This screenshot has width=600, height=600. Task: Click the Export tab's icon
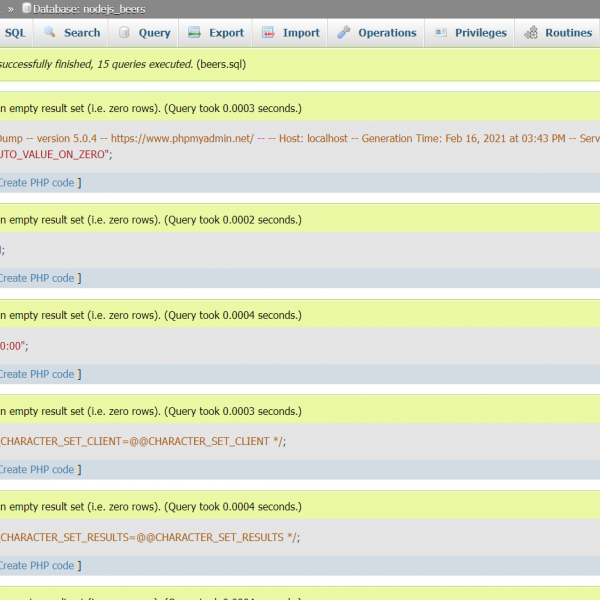pos(194,32)
